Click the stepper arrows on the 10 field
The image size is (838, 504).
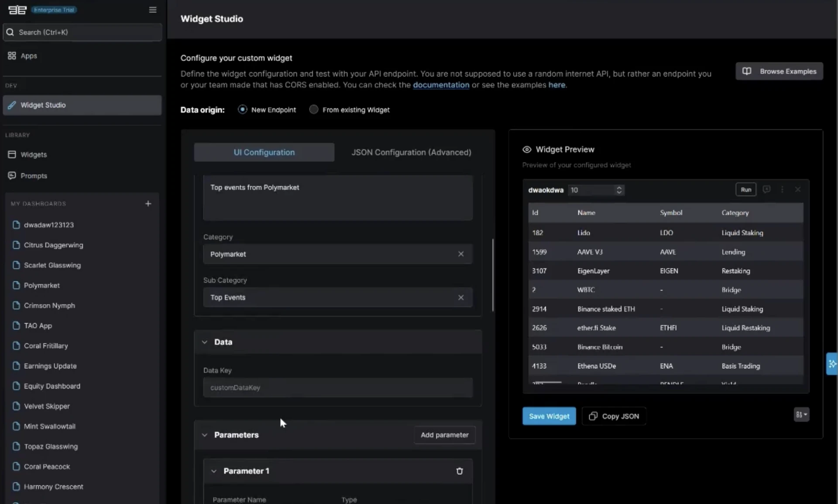click(x=618, y=190)
